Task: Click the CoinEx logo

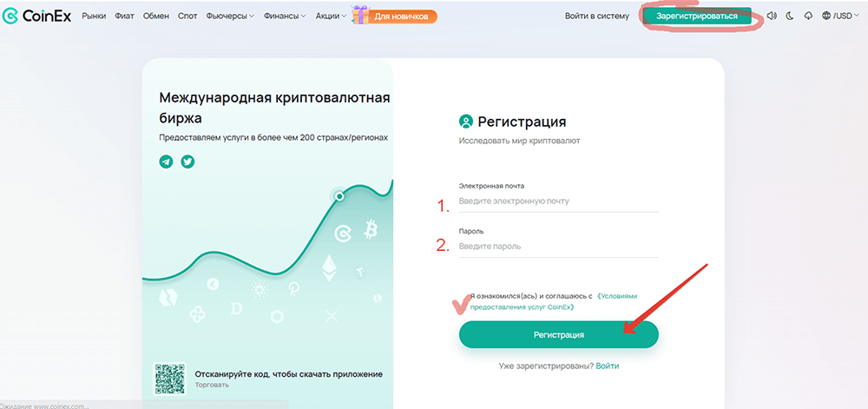Action: [36, 16]
